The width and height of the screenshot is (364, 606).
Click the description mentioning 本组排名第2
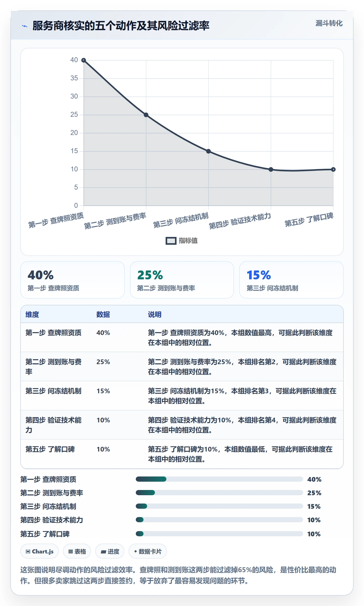242,367
